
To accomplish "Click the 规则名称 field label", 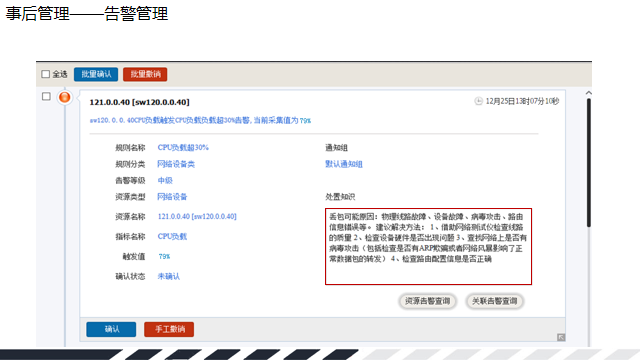I will point(130,148).
